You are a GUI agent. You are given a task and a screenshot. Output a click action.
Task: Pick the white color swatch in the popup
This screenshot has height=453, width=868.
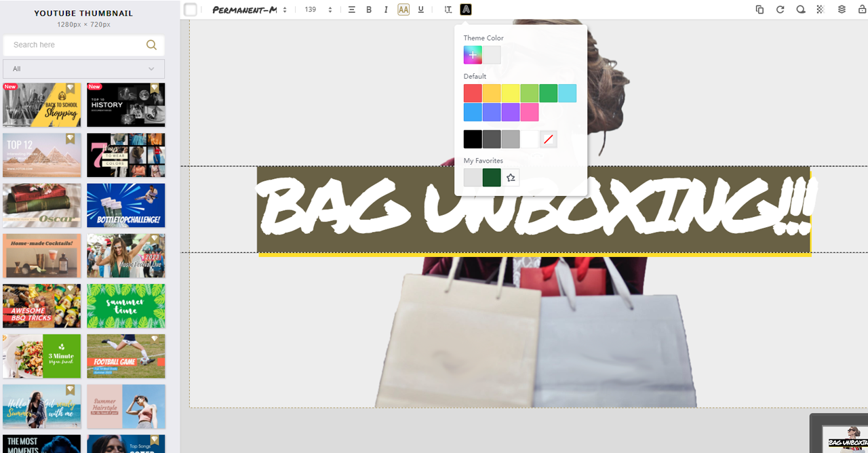pyautogui.click(x=530, y=139)
